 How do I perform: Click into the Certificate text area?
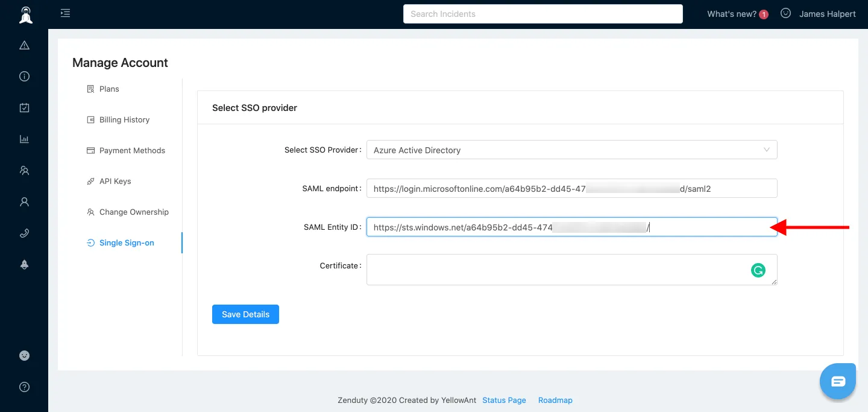point(571,270)
